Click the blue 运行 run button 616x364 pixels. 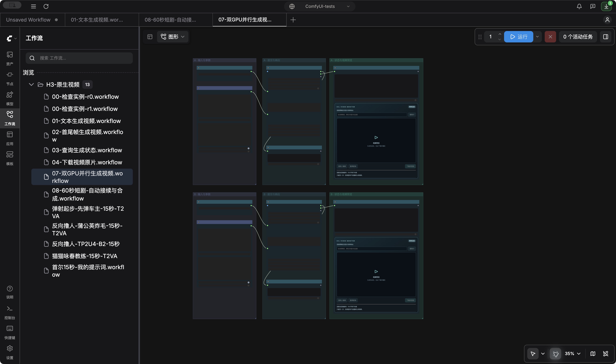(x=518, y=37)
